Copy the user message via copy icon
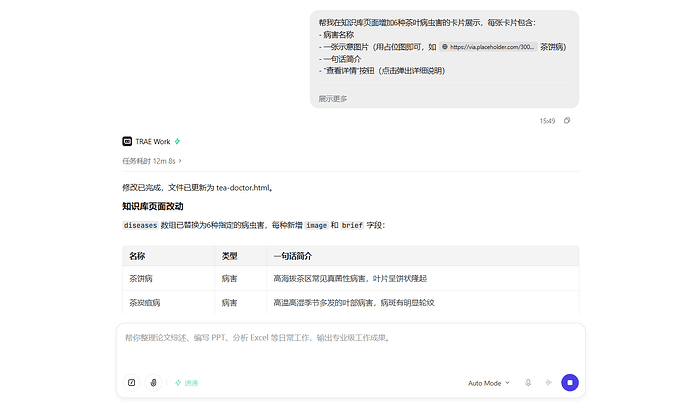The image size is (690, 403). point(567,121)
